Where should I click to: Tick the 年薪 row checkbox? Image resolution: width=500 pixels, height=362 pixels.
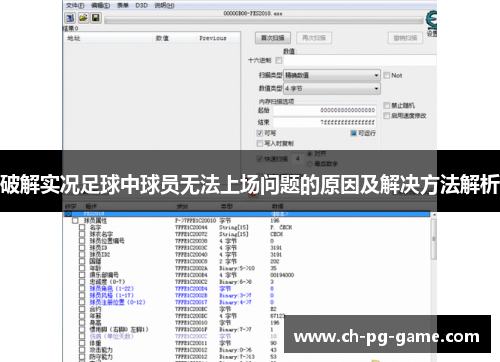pyautogui.click(x=82, y=316)
